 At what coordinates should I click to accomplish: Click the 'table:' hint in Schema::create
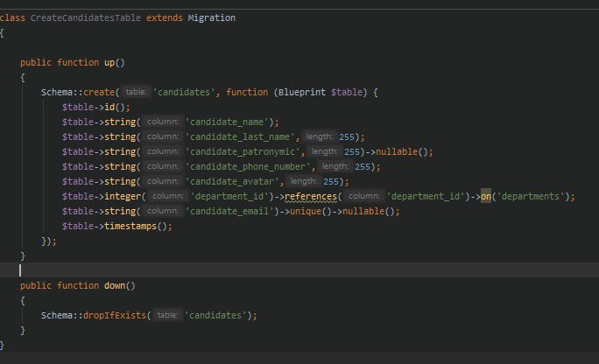point(136,92)
